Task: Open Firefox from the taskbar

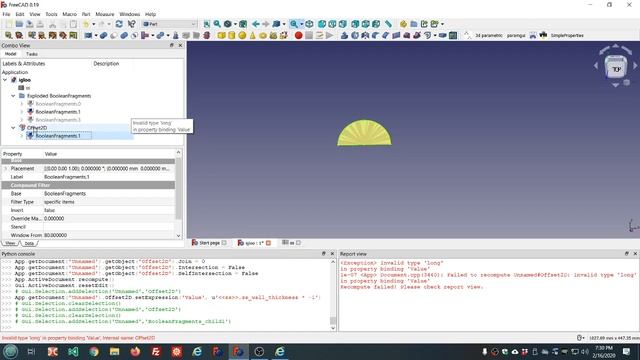Action: [x=135, y=351]
